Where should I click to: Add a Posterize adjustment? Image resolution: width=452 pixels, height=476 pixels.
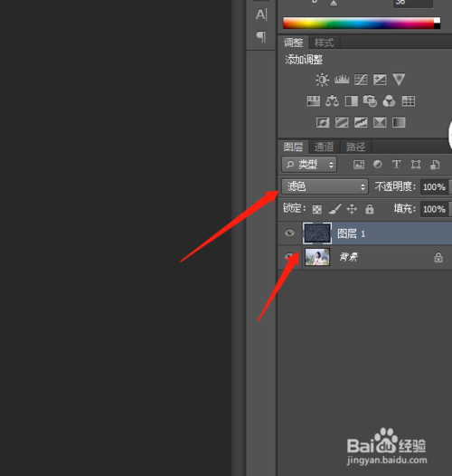(342, 122)
